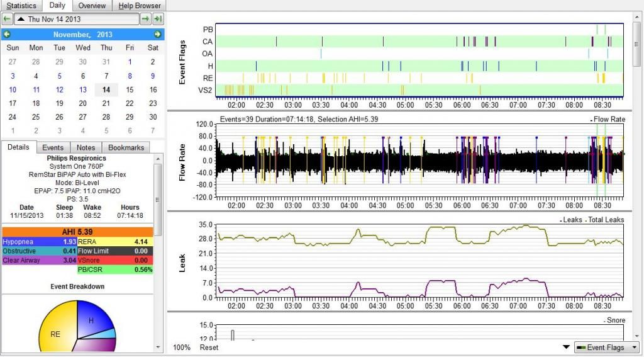Open the Help Browser tab
This screenshot has width=644, height=357.
pyautogui.click(x=140, y=6)
